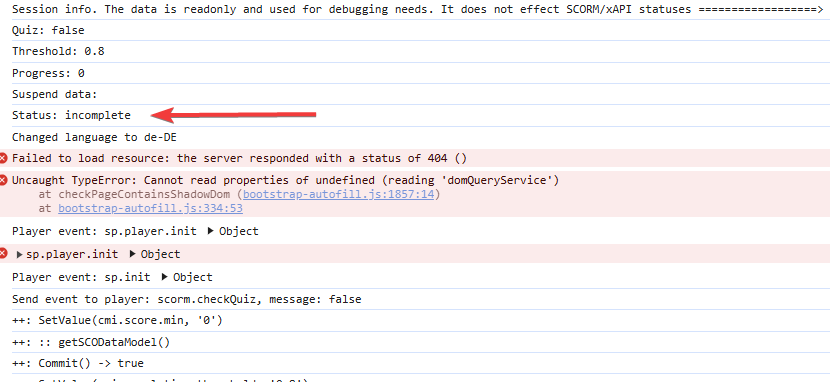Select the 'Progress: 0' log line
830x382 pixels.
[48, 73]
